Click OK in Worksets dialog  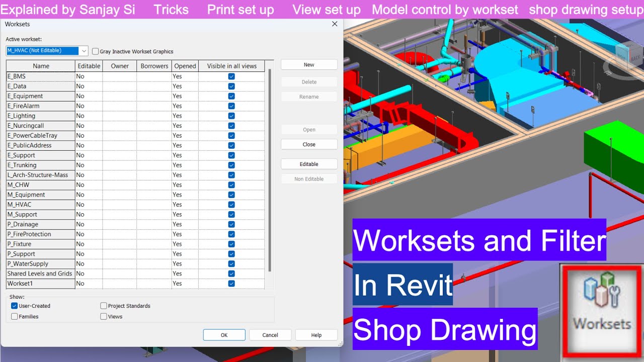point(224,335)
